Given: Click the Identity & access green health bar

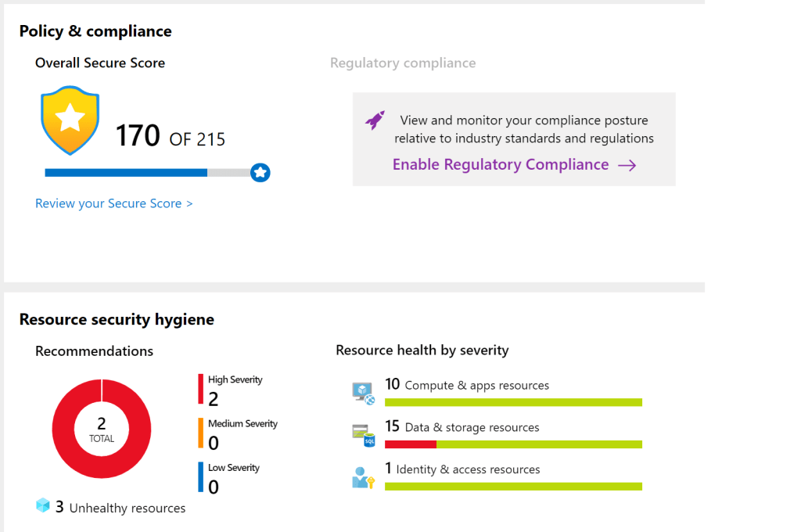Looking at the screenshot, I should (513, 487).
